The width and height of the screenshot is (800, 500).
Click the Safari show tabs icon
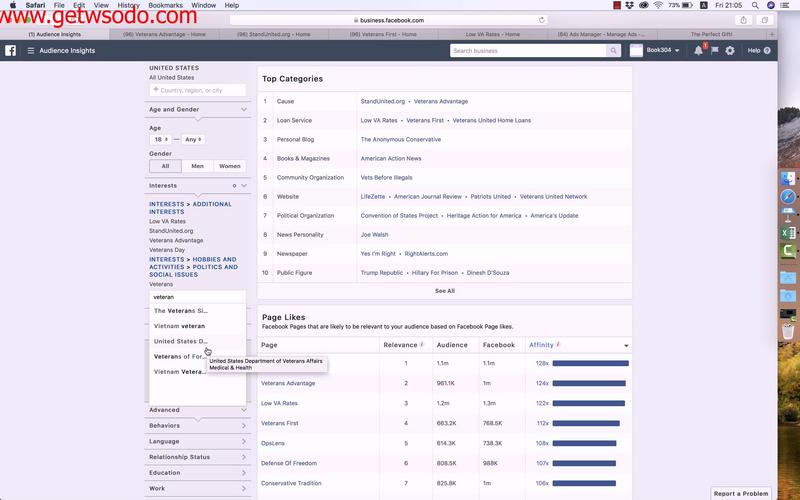764,20
